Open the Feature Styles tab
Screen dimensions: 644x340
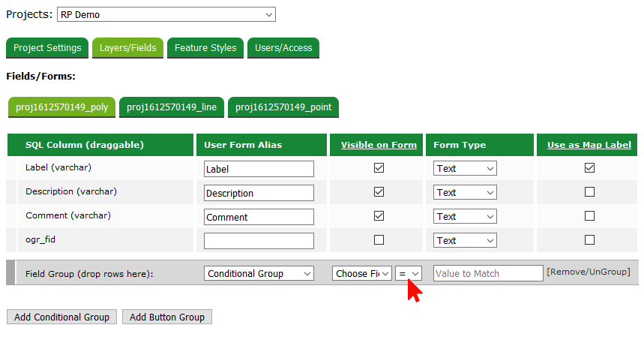(x=205, y=48)
